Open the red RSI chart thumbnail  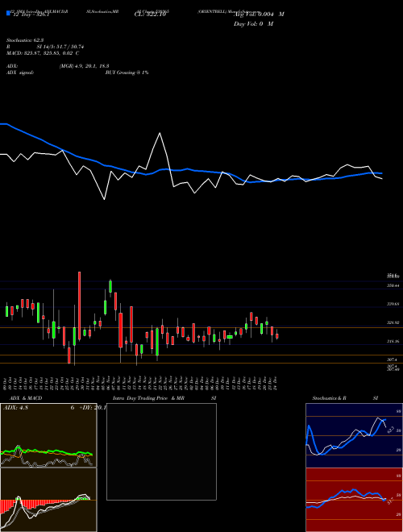coord(354,500)
